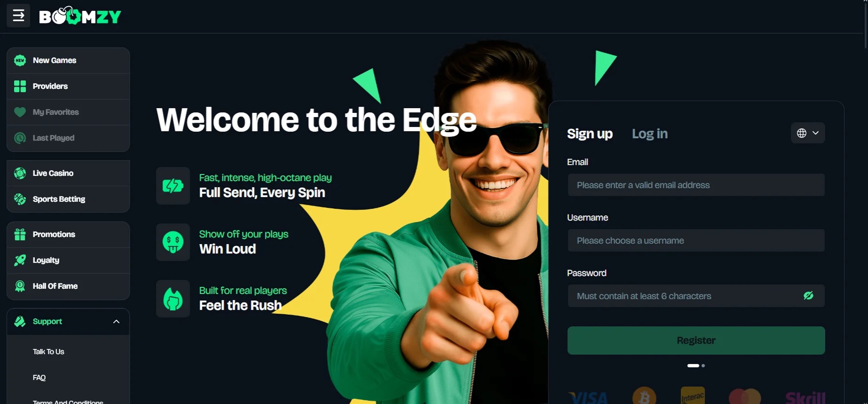This screenshot has height=404, width=868.
Task: Click the Promotions gift icon
Action: 20,234
